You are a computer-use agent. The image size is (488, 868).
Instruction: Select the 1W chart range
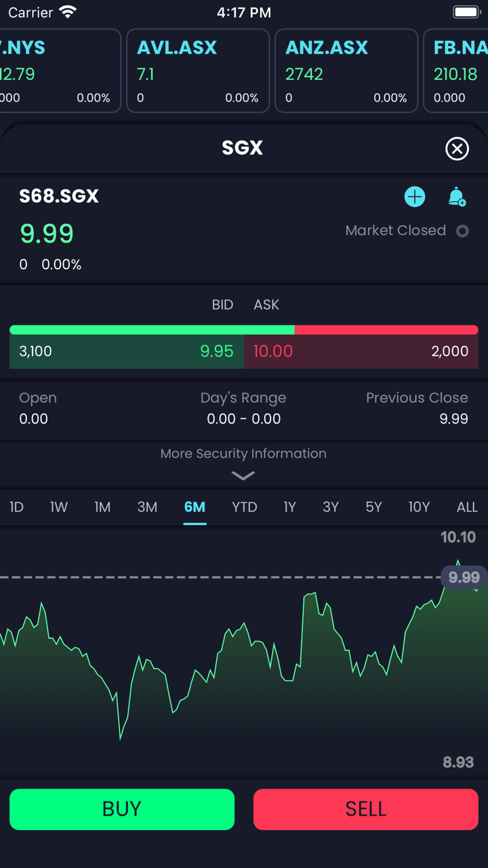point(59,507)
